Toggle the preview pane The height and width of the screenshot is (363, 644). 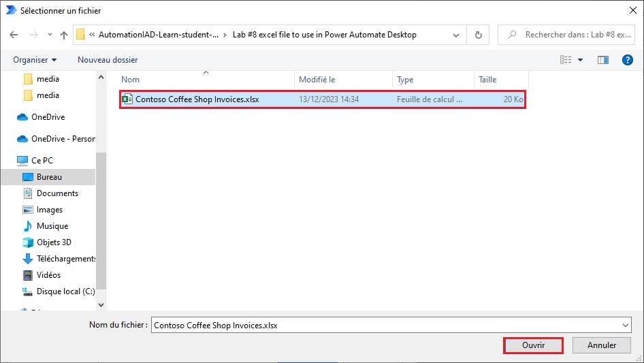coord(603,60)
